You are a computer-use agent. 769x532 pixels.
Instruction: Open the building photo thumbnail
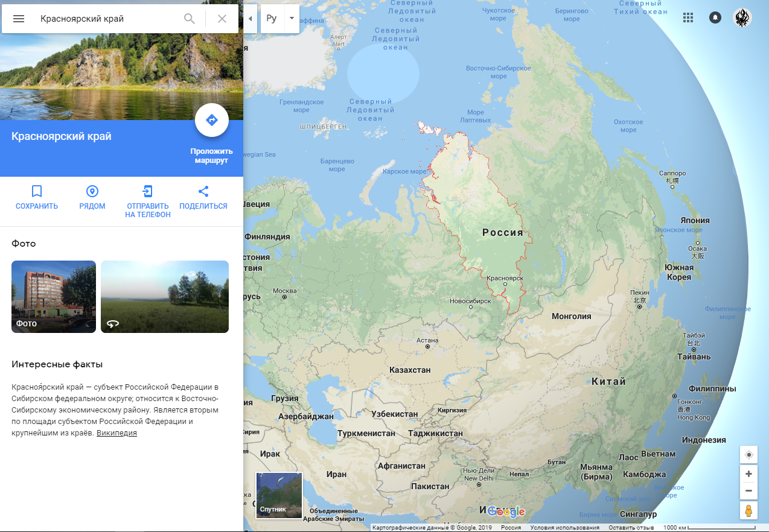54,296
